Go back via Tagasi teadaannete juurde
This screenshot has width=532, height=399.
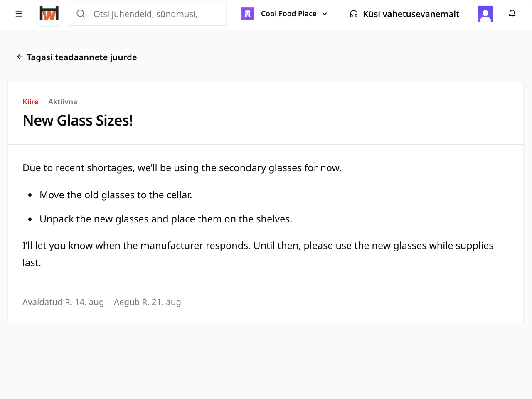pyautogui.click(x=77, y=57)
